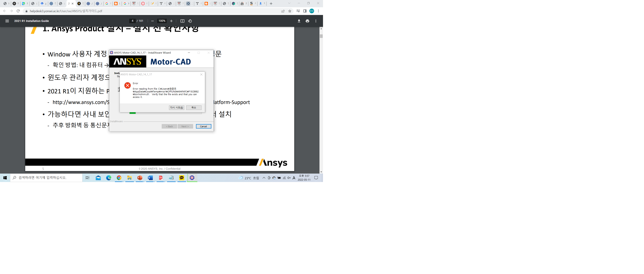The image size is (644, 274).
Task: Click the PDF document taskbar icon
Action: (x=161, y=178)
